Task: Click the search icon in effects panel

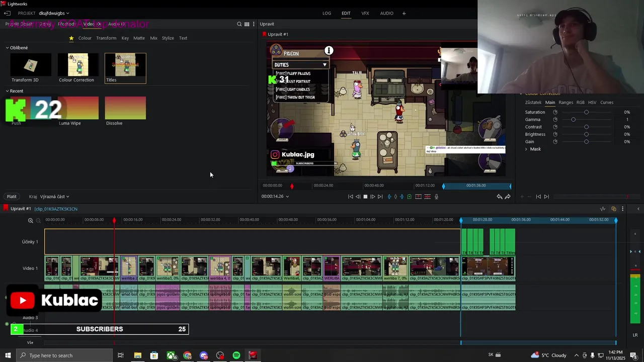Action: (239, 24)
